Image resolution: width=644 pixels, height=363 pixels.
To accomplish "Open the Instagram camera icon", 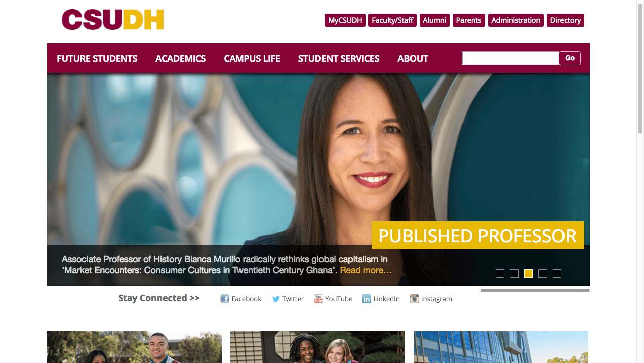I will point(414,299).
